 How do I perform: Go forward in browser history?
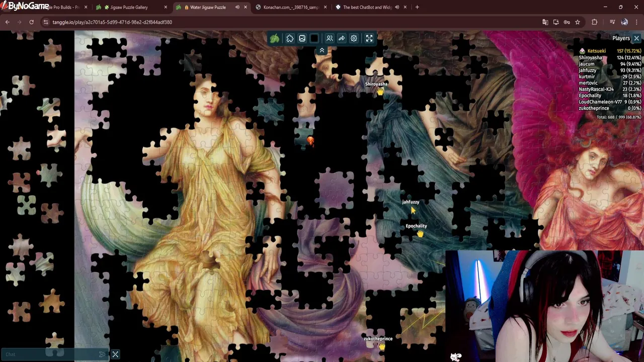(19, 22)
